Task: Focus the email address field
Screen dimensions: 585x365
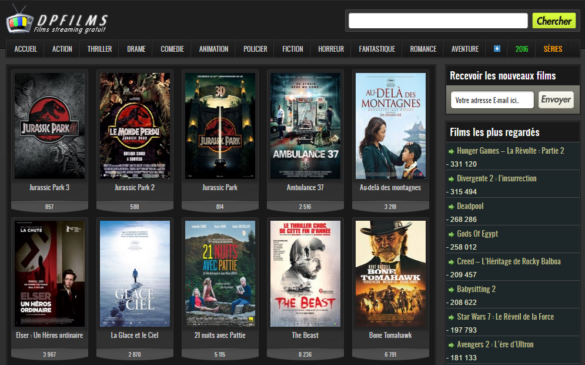Action: click(492, 100)
